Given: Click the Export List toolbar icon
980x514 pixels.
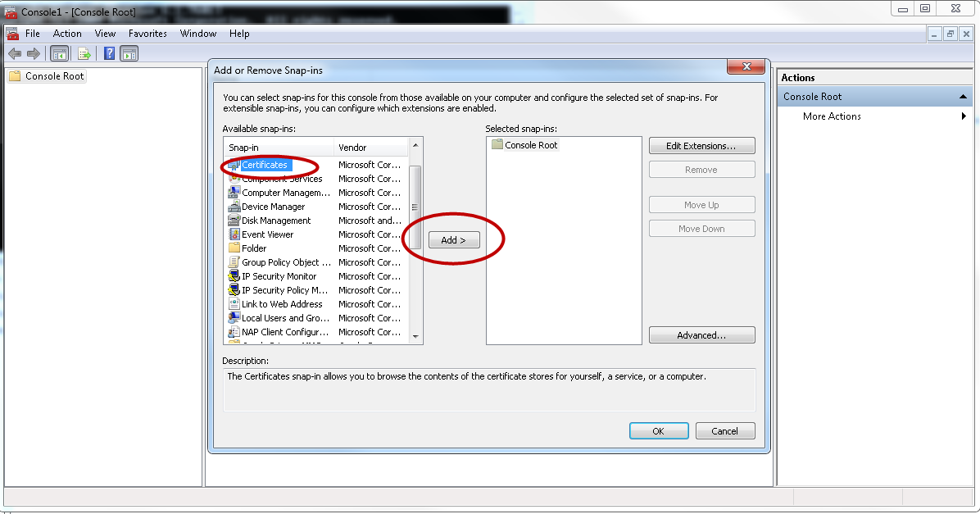Looking at the screenshot, I should pos(84,54).
